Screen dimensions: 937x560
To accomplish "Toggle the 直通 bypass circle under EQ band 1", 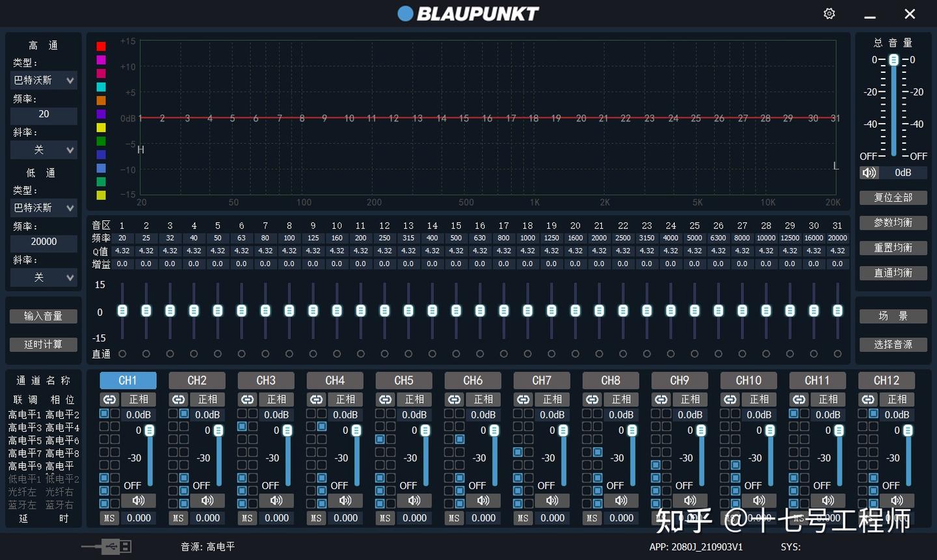I will pyautogui.click(x=122, y=354).
